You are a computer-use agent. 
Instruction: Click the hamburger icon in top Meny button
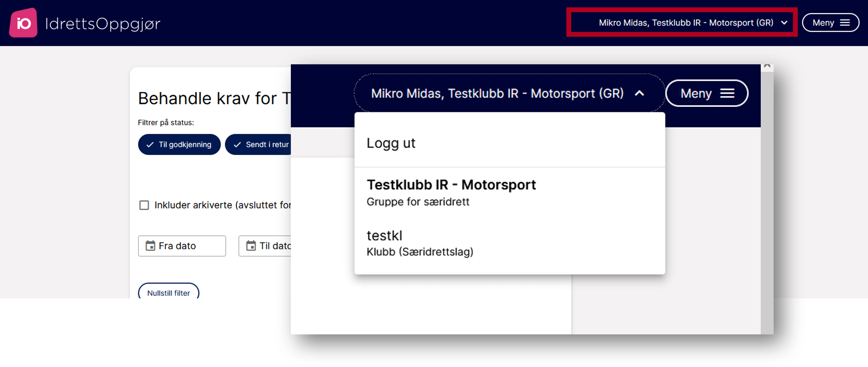tap(845, 23)
